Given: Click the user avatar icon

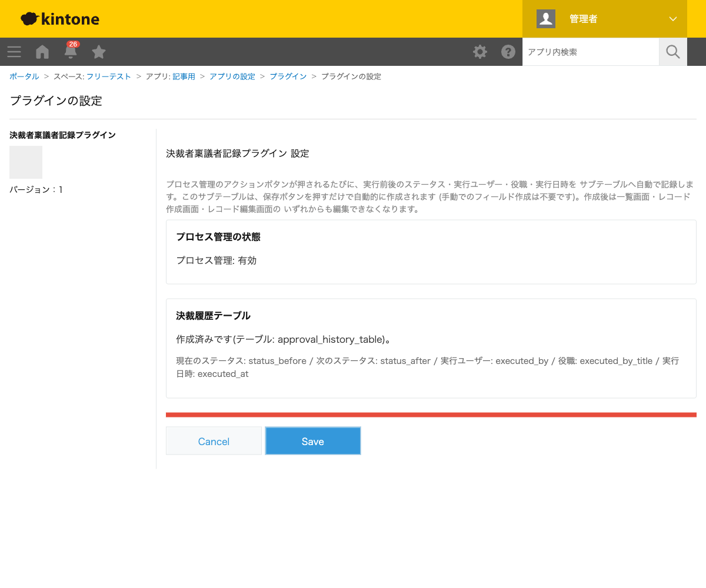Looking at the screenshot, I should click(546, 19).
